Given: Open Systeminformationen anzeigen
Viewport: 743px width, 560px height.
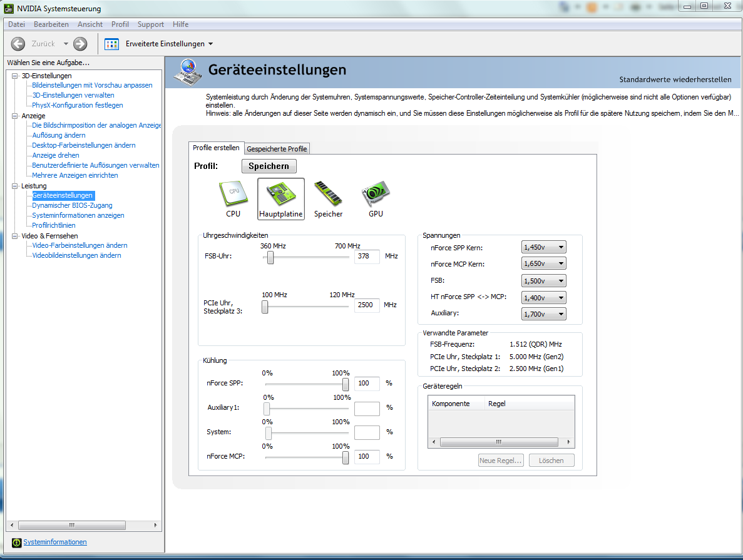Looking at the screenshot, I should 78,215.
